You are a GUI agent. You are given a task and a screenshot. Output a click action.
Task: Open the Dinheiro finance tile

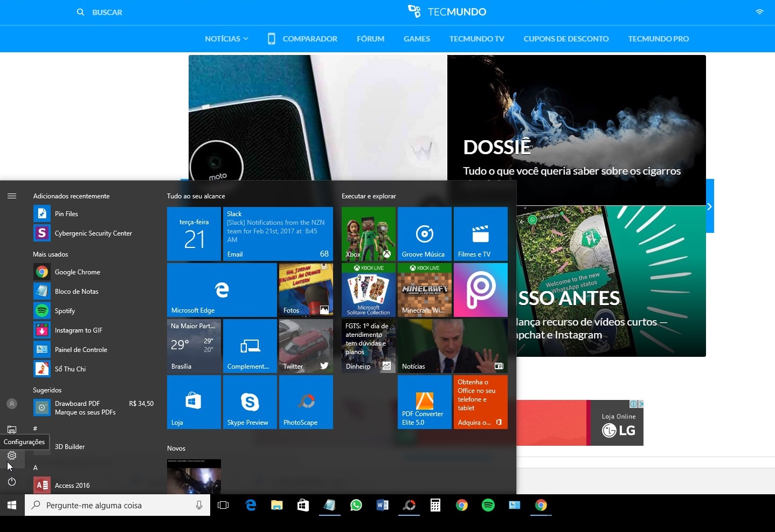click(369, 346)
